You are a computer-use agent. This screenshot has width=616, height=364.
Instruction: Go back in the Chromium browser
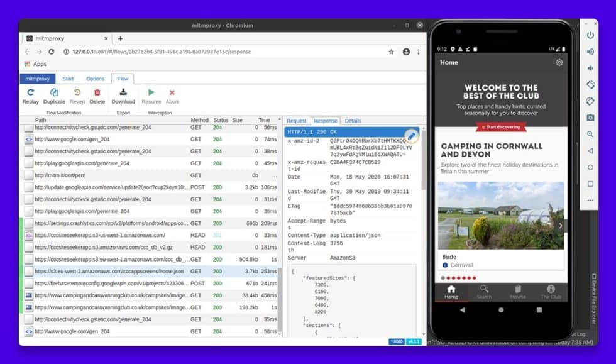pos(27,52)
